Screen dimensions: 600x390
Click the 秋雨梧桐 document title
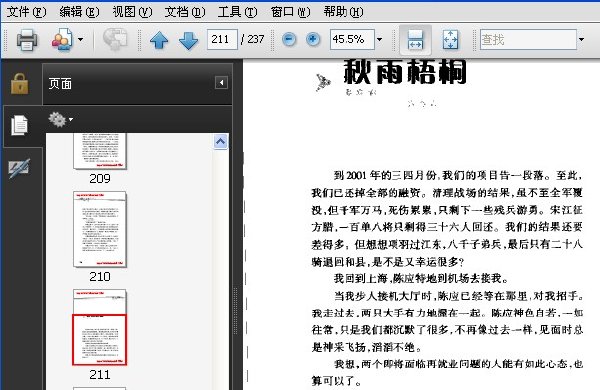coord(404,72)
